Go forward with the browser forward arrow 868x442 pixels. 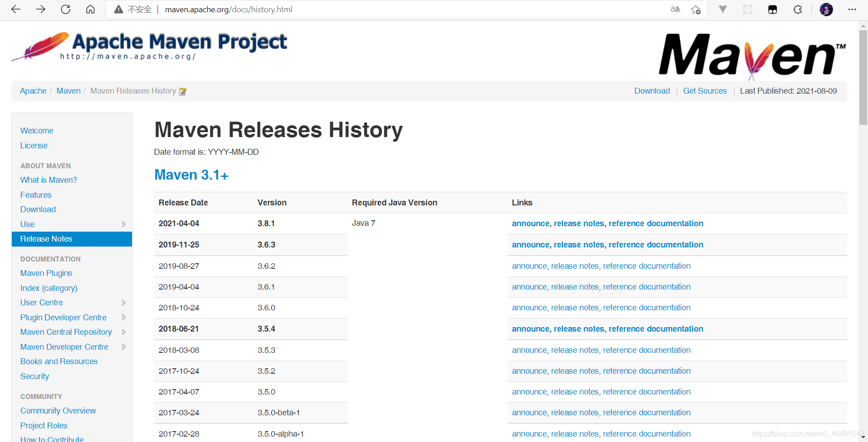pyautogui.click(x=41, y=10)
